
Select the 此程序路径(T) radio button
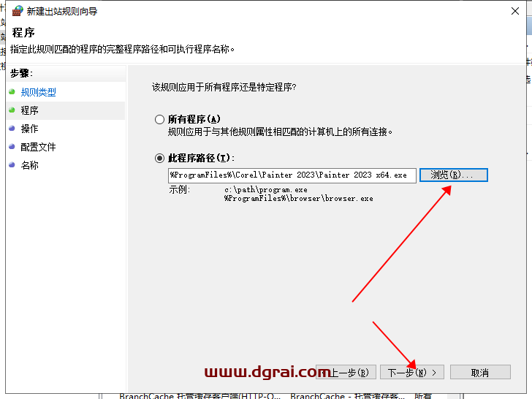coord(159,158)
